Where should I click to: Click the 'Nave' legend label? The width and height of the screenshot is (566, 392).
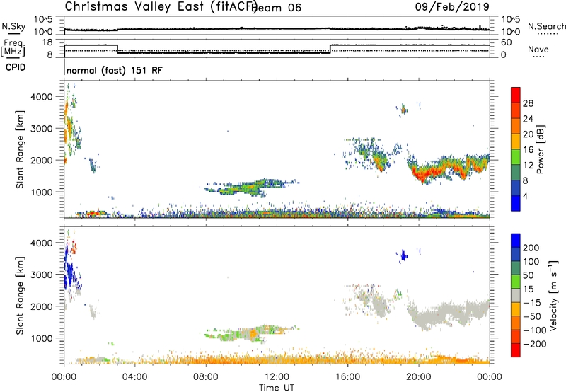click(538, 49)
